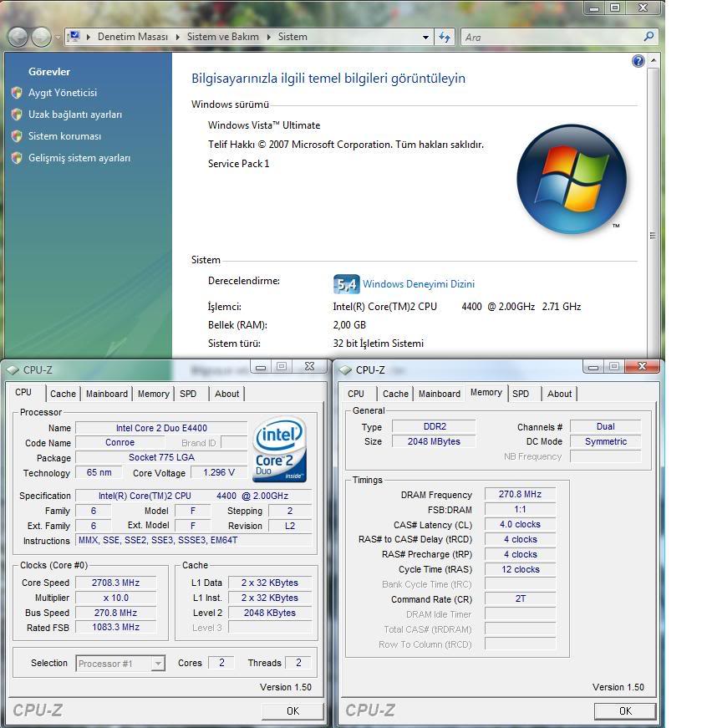Click the FSB:DRAM value 1:1
Viewport: 702px width, 728px height.
tap(520, 509)
